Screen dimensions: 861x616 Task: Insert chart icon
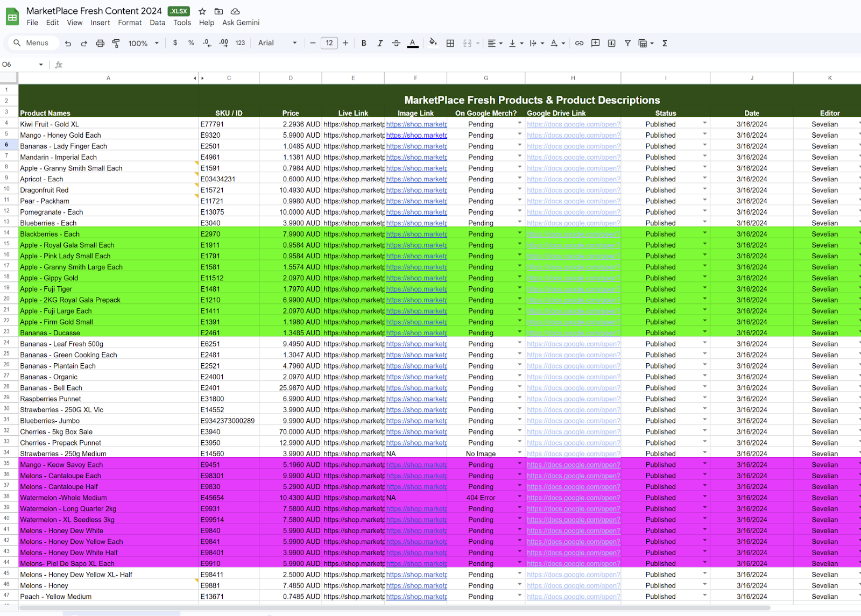tap(611, 43)
